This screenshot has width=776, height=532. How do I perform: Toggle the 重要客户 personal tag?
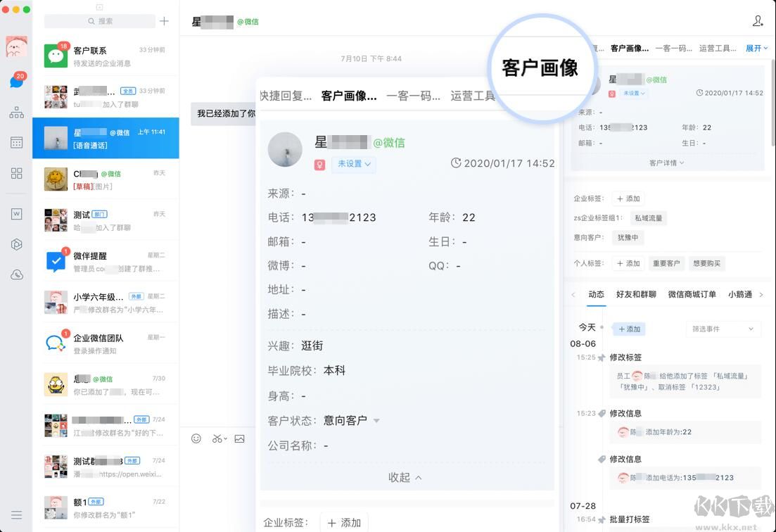point(666,262)
